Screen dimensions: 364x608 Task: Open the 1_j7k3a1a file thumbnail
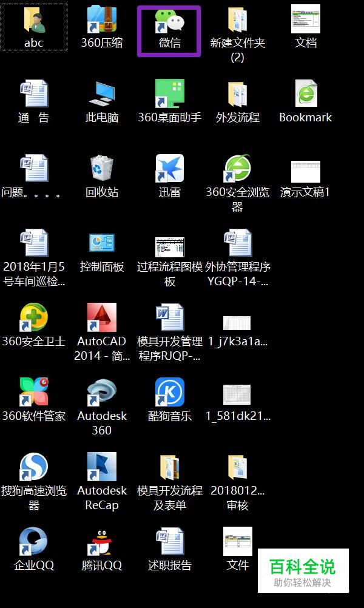pyautogui.click(x=237, y=323)
